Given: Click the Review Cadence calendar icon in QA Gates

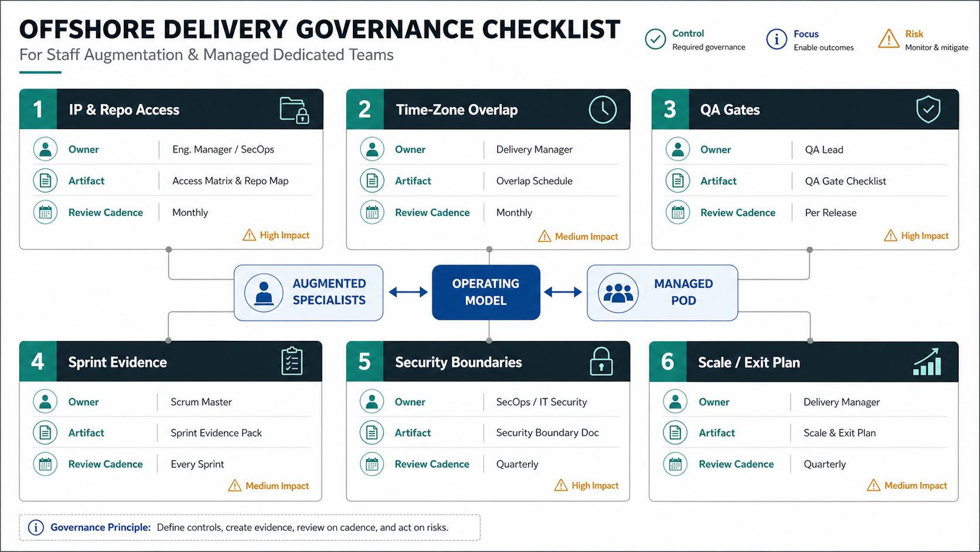Looking at the screenshot, I should [x=678, y=212].
